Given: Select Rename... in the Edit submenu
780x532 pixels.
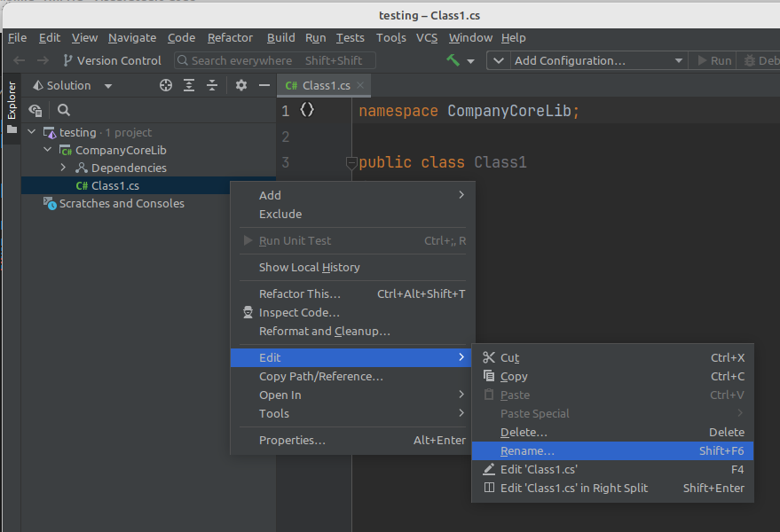Looking at the screenshot, I should click(x=527, y=450).
